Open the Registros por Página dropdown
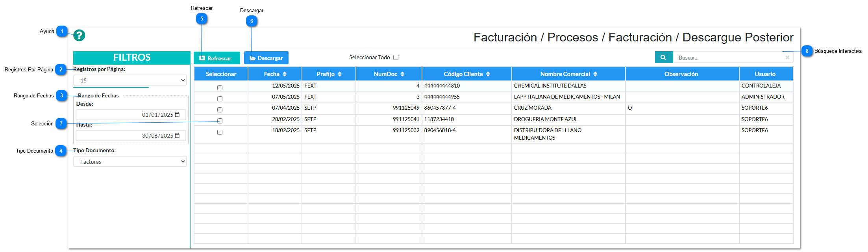Image resolution: width=868 pixels, height=252 pixels. click(x=130, y=80)
